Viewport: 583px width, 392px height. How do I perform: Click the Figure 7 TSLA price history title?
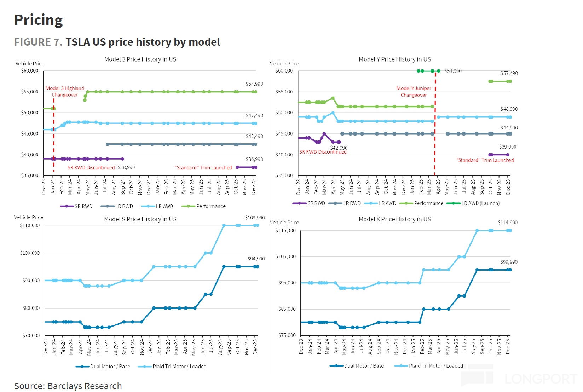pyautogui.click(x=117, y=42)
